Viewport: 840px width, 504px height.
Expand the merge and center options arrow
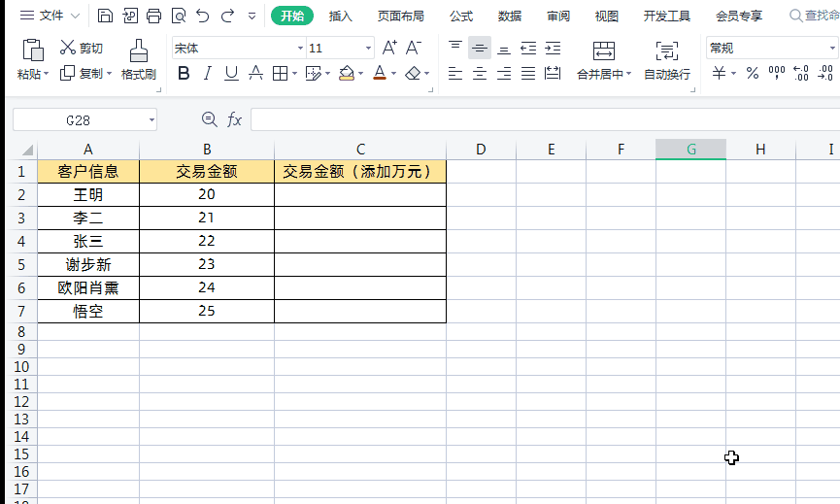[x=628, y=74]
